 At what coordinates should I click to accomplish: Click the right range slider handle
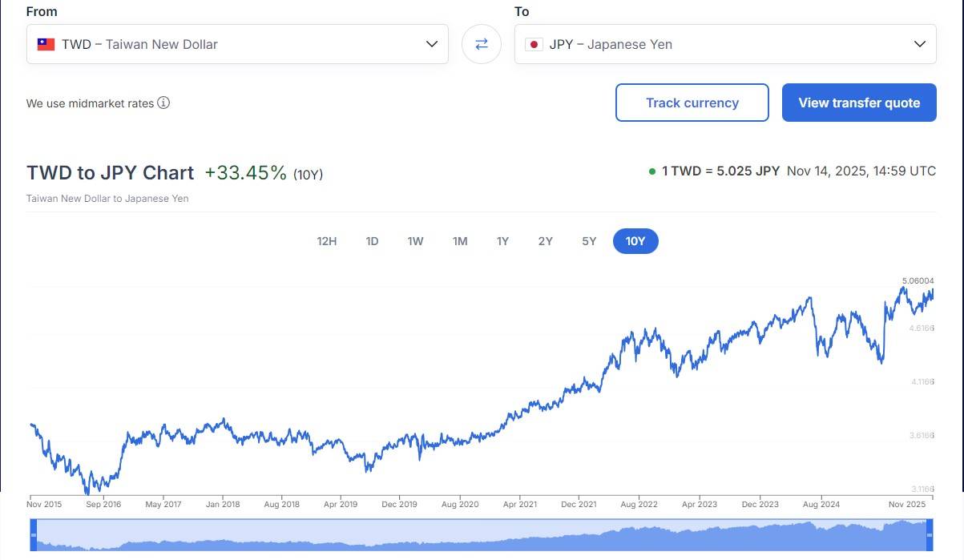930,534
